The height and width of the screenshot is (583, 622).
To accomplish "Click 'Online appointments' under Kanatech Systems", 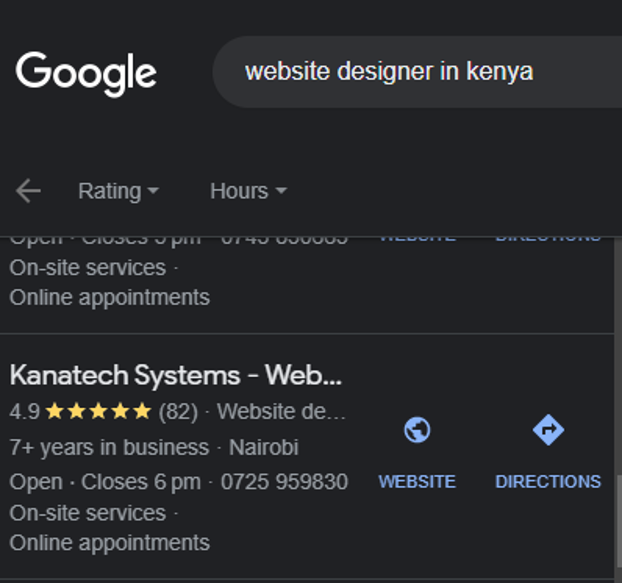I will point(109,543).
